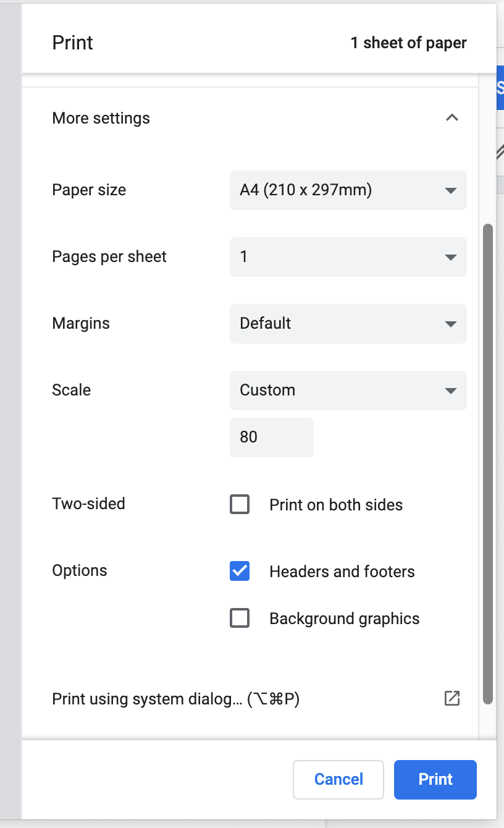Viewport: 504px width, 828px height.
Task: Open the Scale selector set to Custom
Action: (x=348, y=391)
